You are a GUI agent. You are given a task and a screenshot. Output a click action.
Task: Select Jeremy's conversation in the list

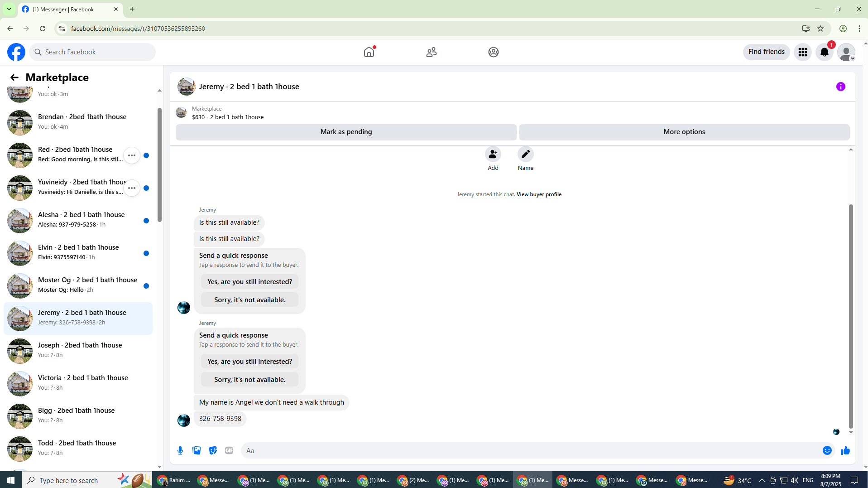tap(78, 319)
